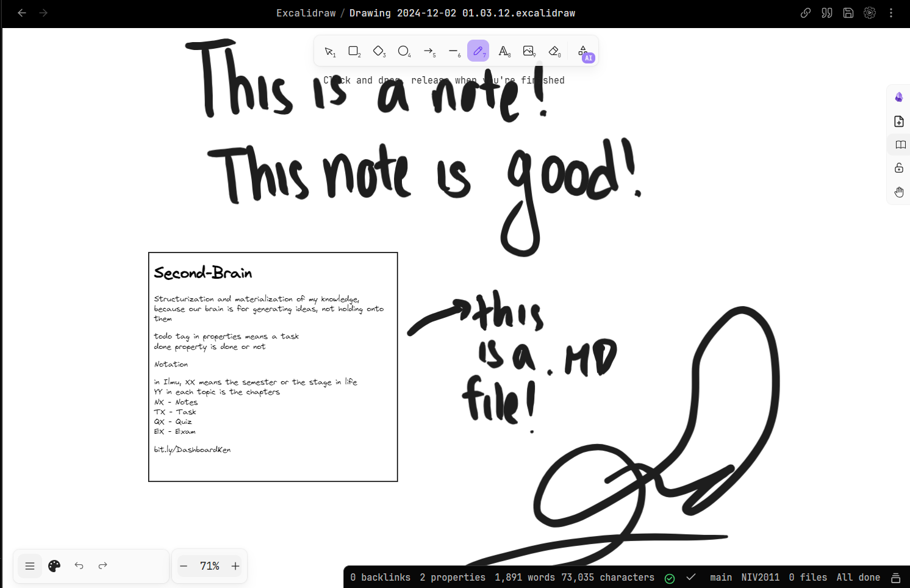The height and width of the screenshot is (588, 910).
Task: Open Excalidraw settings gear
Action: (869, 12)
